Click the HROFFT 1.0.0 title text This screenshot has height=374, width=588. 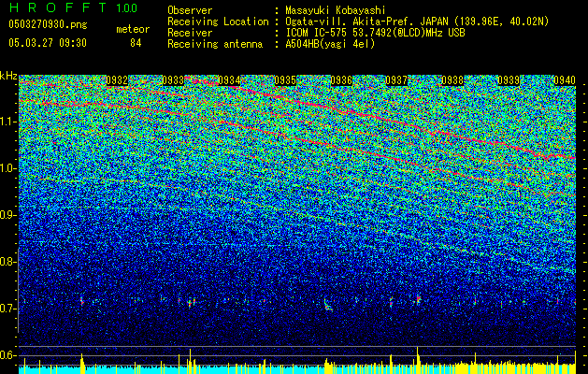[73, 7]
